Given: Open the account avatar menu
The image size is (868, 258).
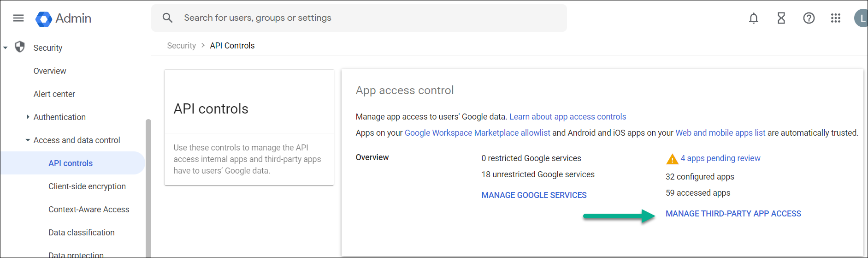Looking at the screenshot, I should [x=861, y=18].
